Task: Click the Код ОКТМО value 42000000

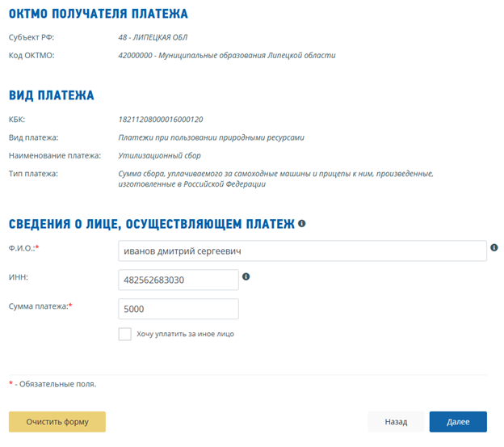Action: (135, 55)
